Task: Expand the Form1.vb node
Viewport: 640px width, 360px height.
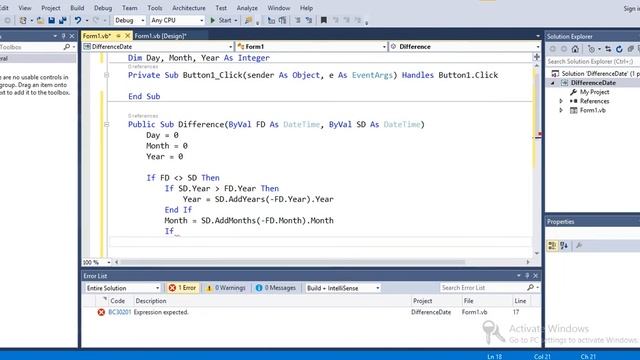Action: point(561,110)
